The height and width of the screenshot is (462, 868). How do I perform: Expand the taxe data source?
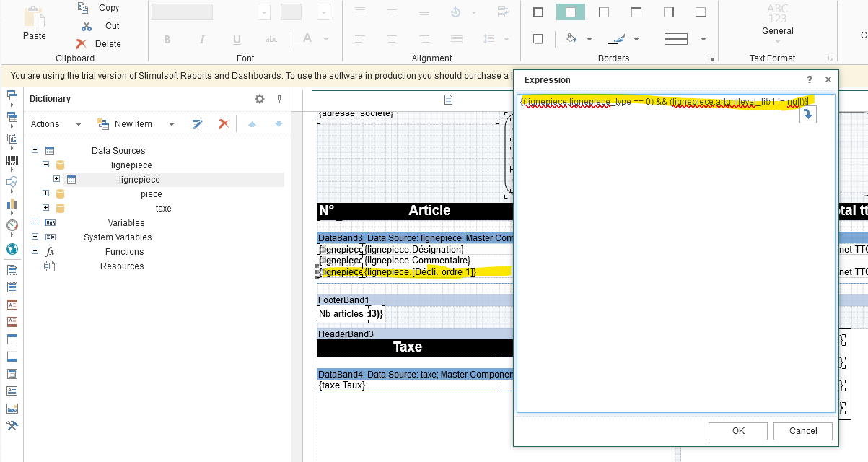45,208
